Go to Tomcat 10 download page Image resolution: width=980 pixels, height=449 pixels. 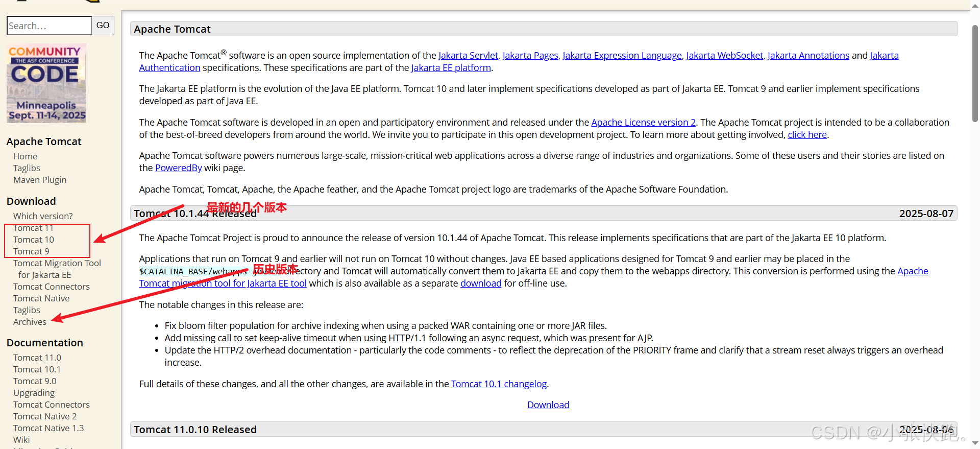pyautogui.click(x=34, y=240)
